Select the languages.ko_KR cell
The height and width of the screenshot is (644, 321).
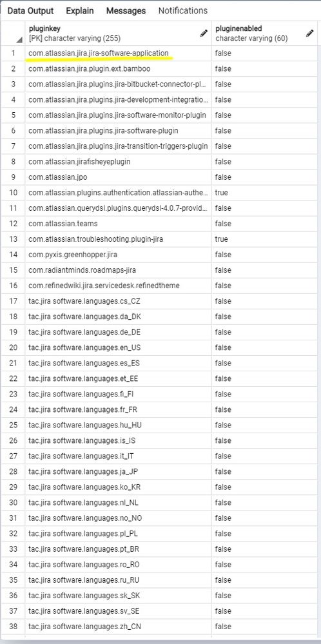[118, 487]
